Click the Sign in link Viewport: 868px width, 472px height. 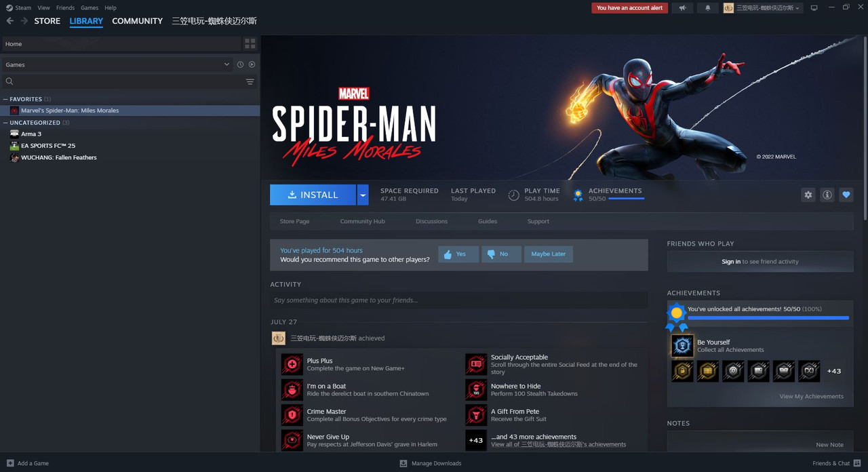731,262
